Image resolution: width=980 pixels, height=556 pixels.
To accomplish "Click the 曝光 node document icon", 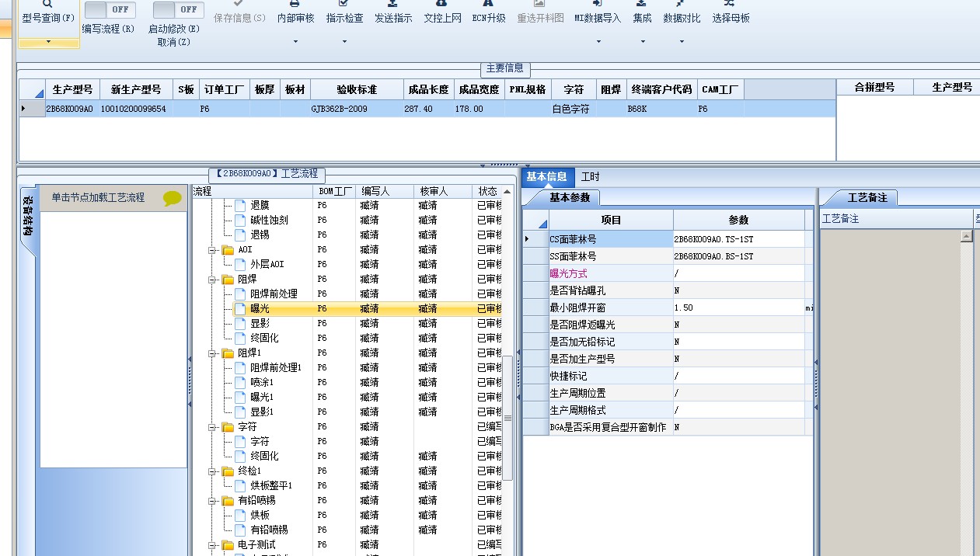I will tap(240, 309).
